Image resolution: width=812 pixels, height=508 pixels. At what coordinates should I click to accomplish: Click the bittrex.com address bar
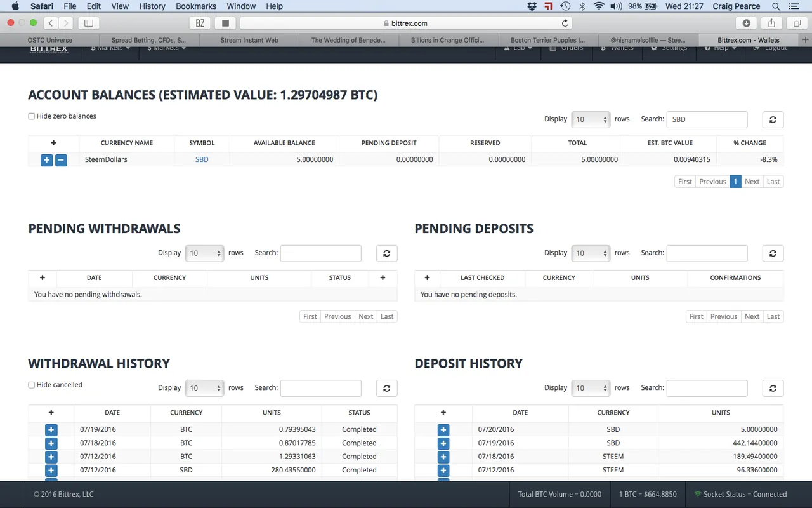pos(406,23)
